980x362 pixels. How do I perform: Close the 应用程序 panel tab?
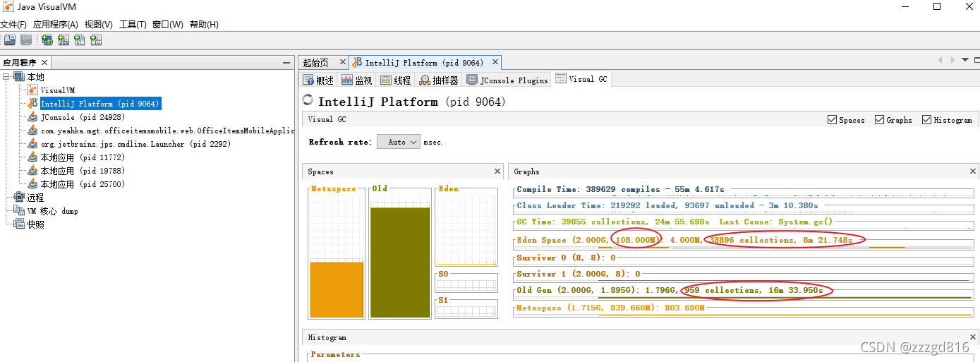click(44, 63)
